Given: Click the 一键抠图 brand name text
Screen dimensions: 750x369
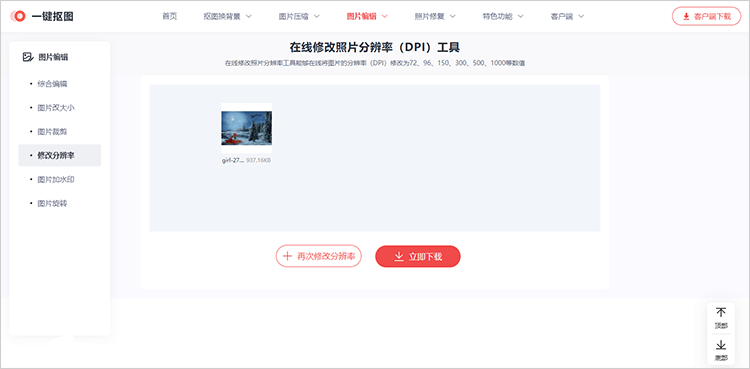Looking at the screenshot, I should point(53,17).
